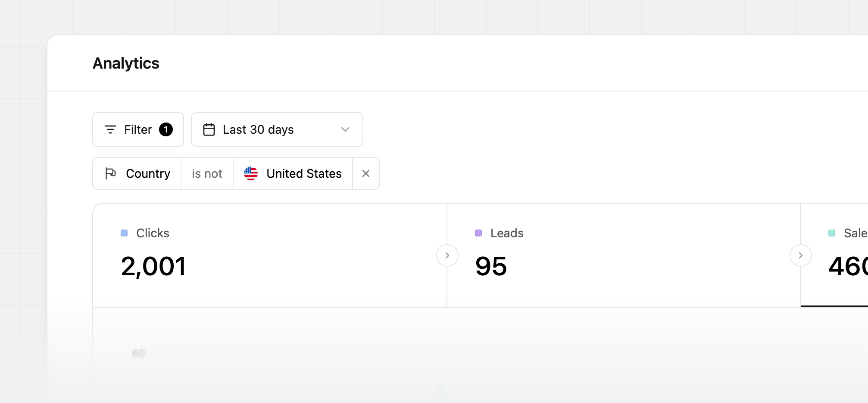Open the Filter button
This screenshot has height=403, width=868.
click(x=138, y=129)
